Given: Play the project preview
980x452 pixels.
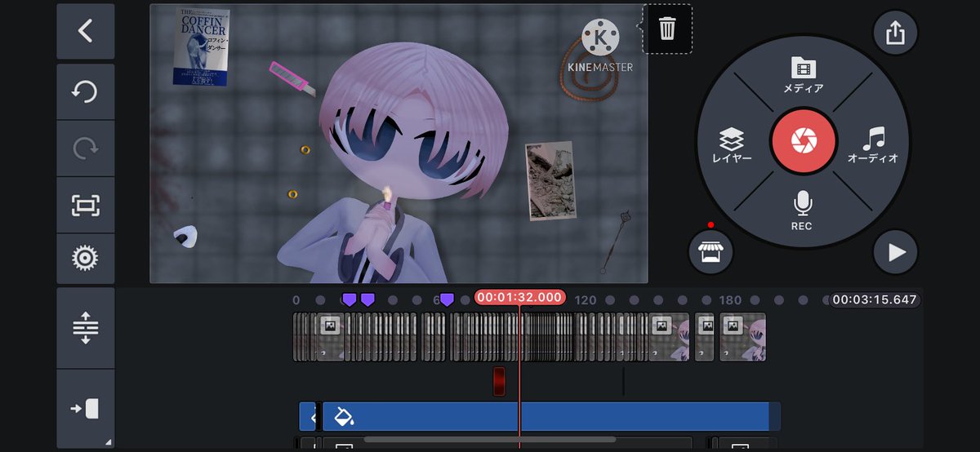Looking at the screenshot, I should tap(896, 252).
